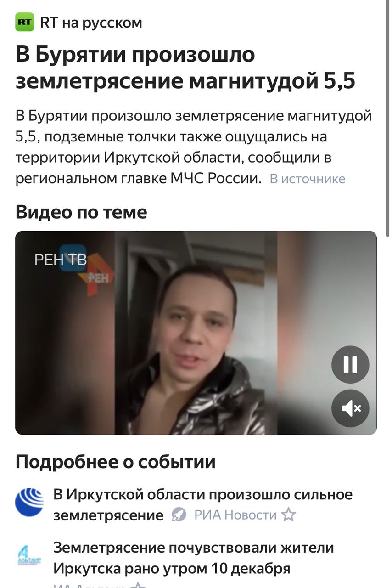
Task: Tap the Альтаир agency logo
Action: [x=29, y=556]
